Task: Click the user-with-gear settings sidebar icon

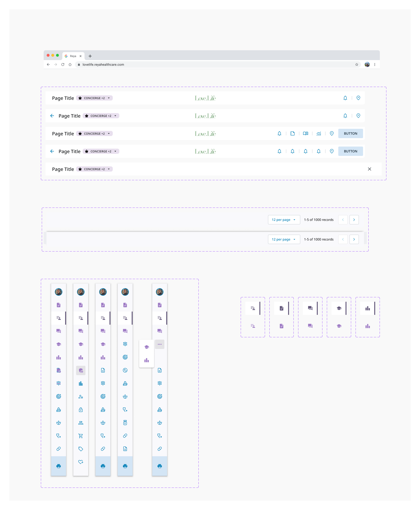Action: pyautogui.click(x=81, y=397)
